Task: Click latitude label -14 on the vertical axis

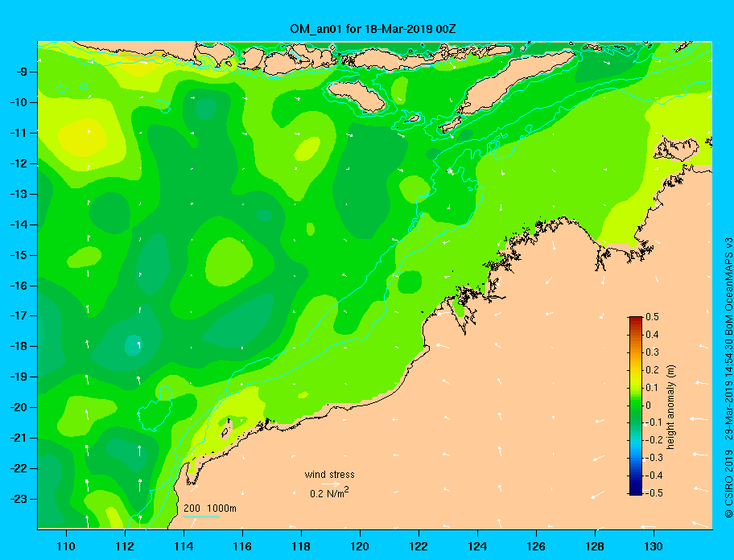Action: (x=18, y=224)
